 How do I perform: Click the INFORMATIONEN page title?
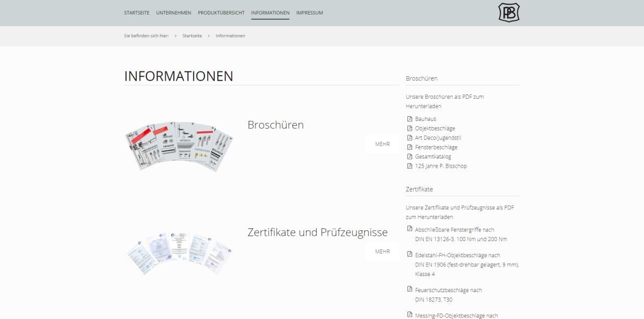click(x=179, y=76)
